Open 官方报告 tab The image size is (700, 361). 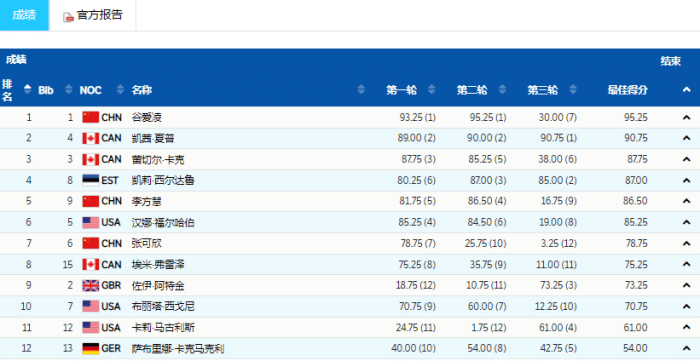click(x=92, y=15)
